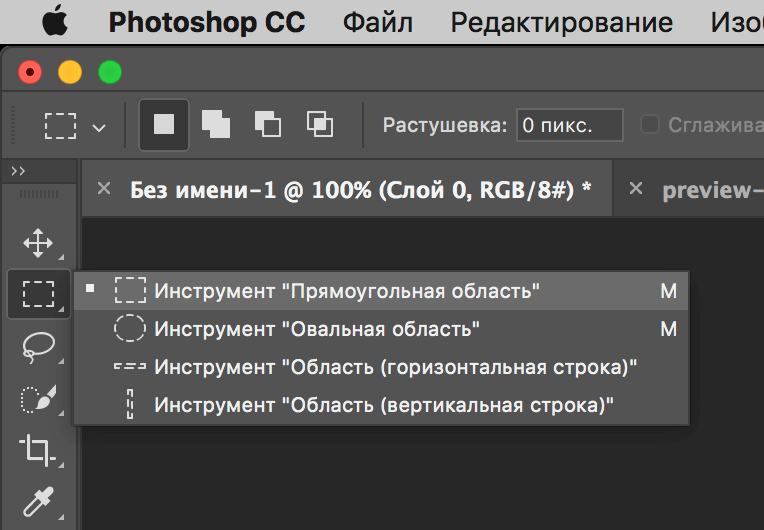
Task: Select the Move tool
Action: point(38,243)
